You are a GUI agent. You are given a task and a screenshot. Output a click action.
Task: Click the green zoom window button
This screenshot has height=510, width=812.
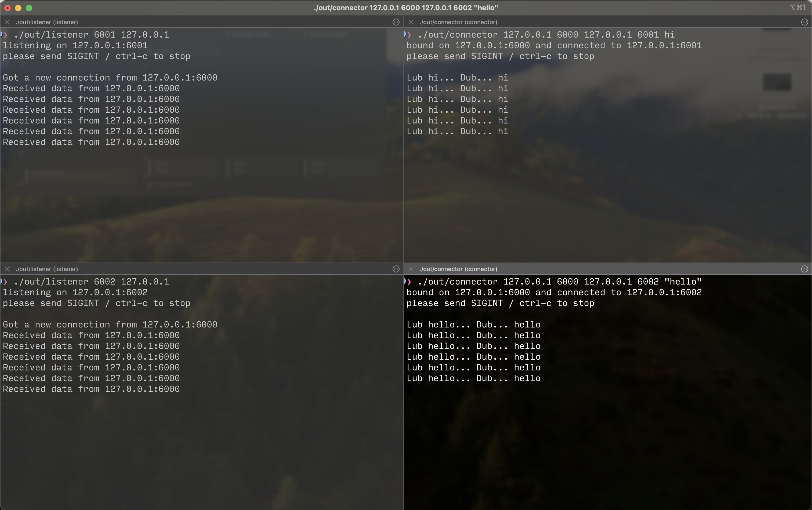pyautogui.click(x=29, y=8)
